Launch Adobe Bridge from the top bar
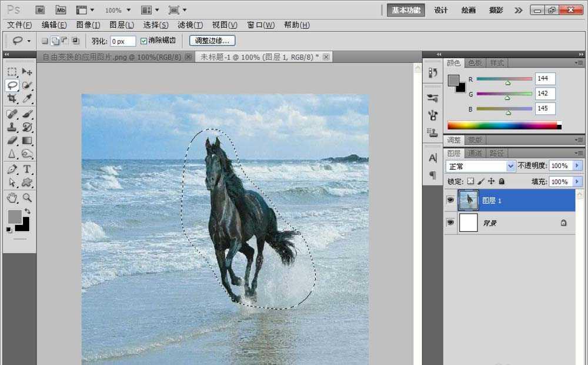Viewport: 588px width, 365px height. tap(40, 10)
